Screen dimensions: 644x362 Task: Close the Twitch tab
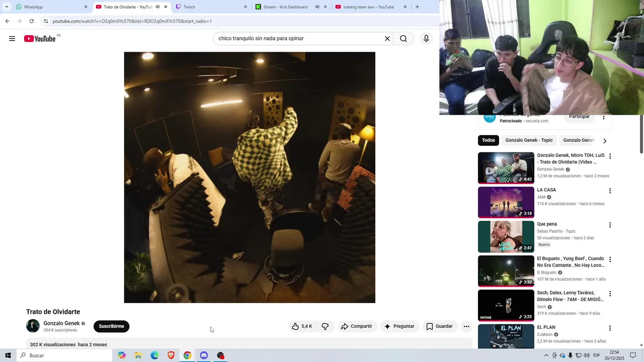coord(246,7)
